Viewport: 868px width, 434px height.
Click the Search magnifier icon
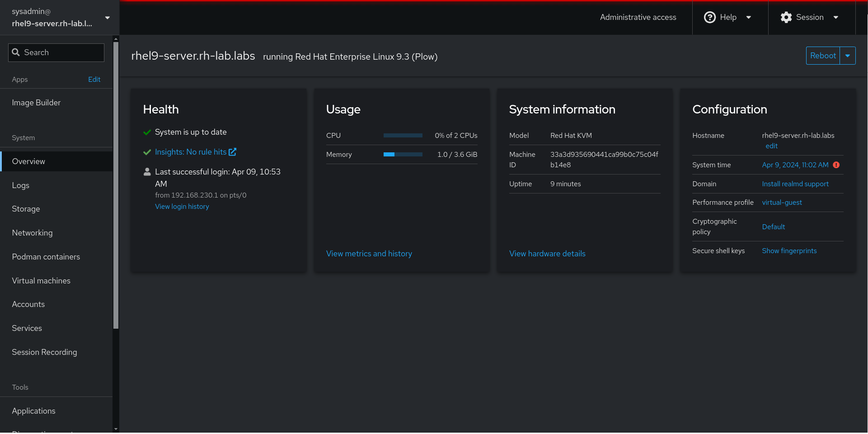coord(16,52)
